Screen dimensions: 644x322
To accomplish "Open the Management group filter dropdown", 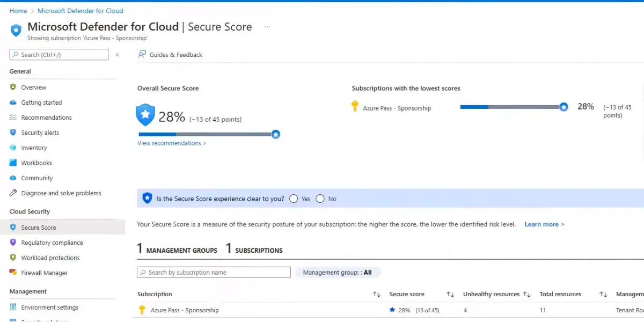I will [x=338, y=273].
